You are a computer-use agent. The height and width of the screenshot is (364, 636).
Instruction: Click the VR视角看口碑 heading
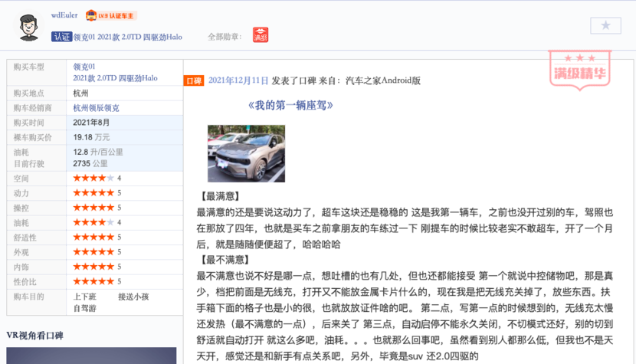click(x=35, y=336)
